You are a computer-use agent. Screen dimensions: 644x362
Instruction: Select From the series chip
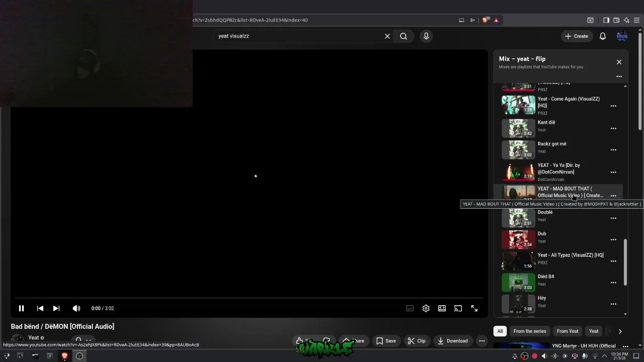(530, 331)
